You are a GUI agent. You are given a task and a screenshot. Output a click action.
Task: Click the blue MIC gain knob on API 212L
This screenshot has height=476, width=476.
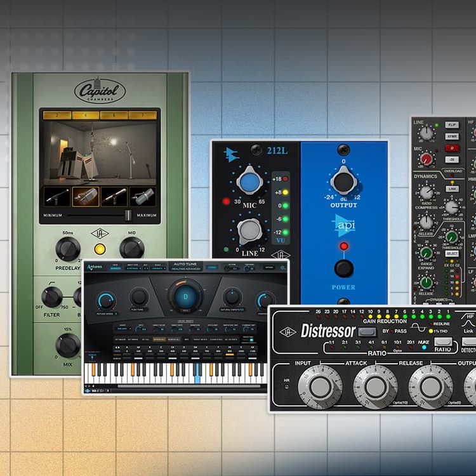[249, 182]
